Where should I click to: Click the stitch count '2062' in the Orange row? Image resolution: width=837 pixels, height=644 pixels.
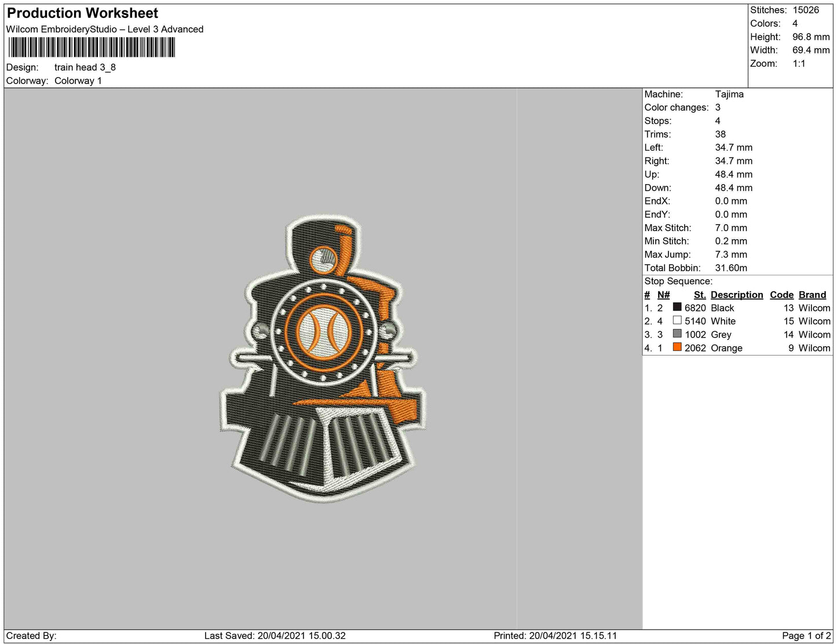tap(695, 347)
